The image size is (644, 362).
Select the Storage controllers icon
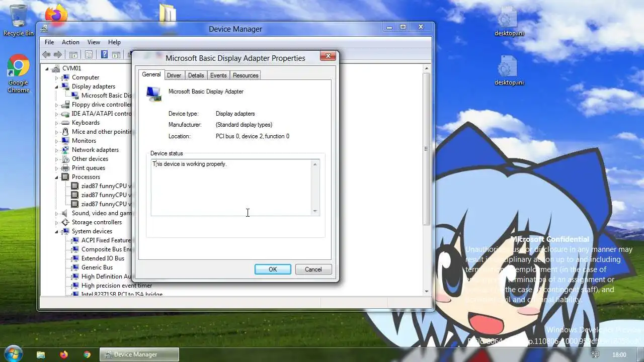coord(65,222)
